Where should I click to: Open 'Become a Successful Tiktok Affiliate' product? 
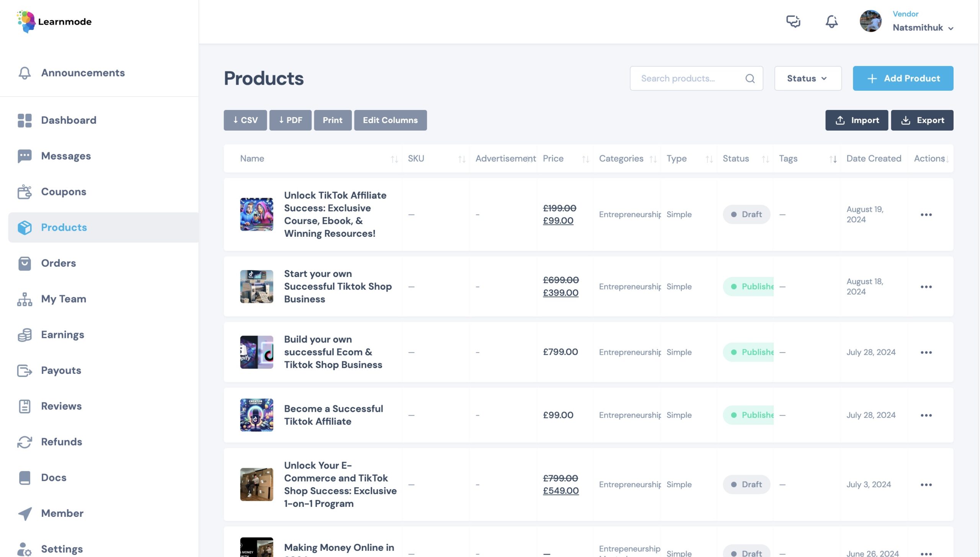tap(333, 415)
